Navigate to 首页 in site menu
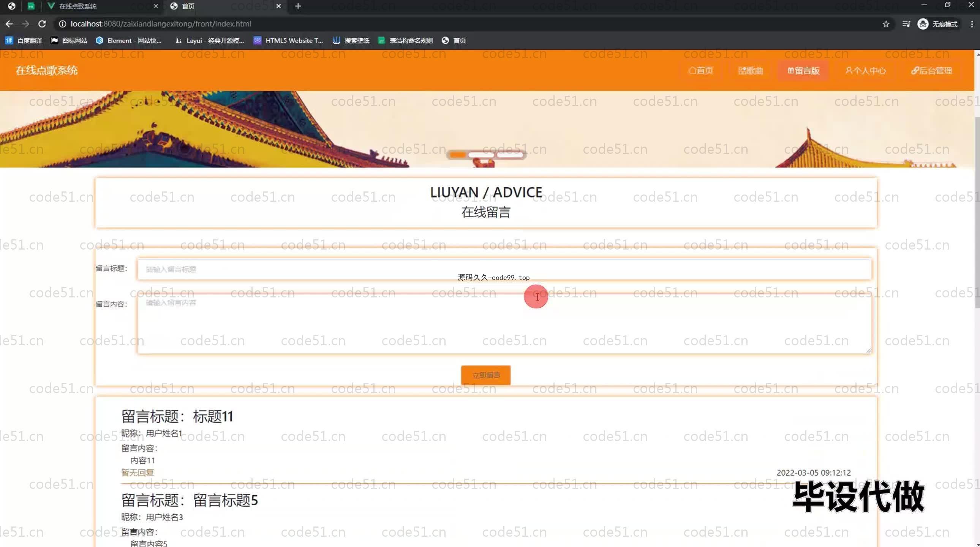The image size is (980, 547). (x=701, y=71)
